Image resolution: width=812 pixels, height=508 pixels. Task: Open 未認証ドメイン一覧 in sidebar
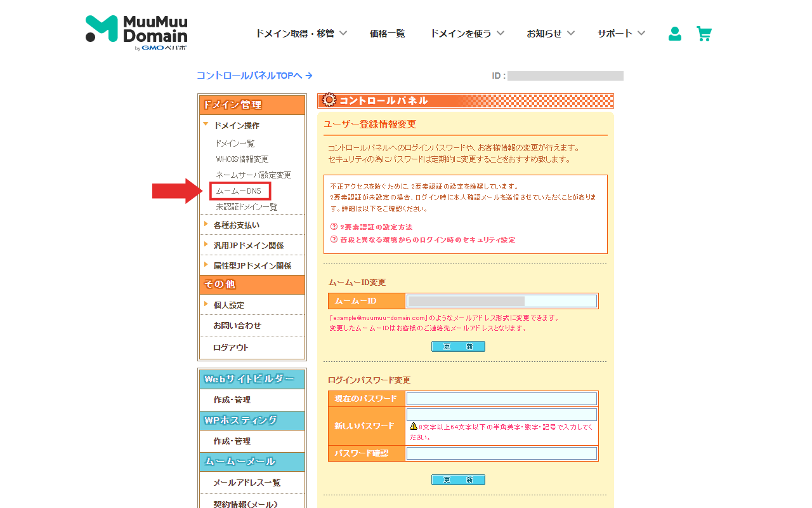point(247,207)
